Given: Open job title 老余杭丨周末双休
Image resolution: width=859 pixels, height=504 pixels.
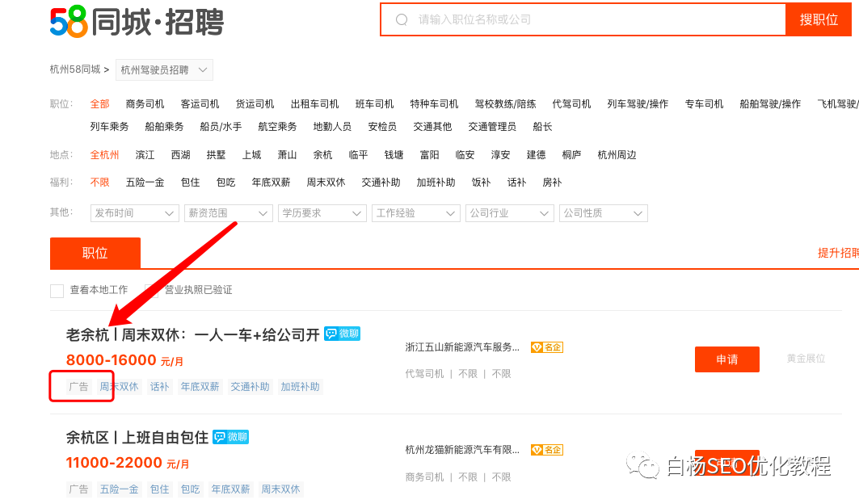Looking at the screenshot, I should [x=193, y=334].
